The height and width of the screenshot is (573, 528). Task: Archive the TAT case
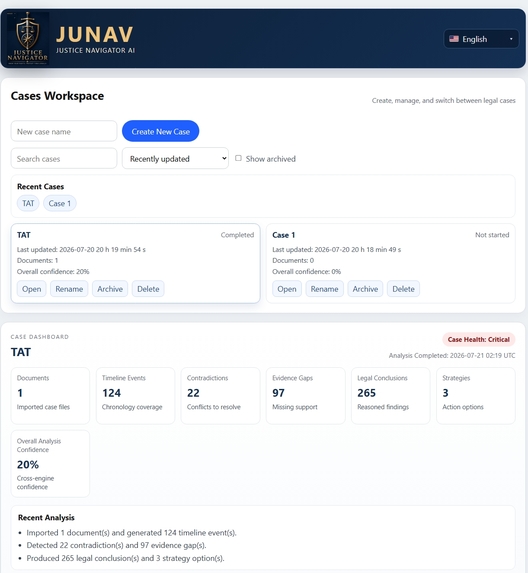[110, 289]
